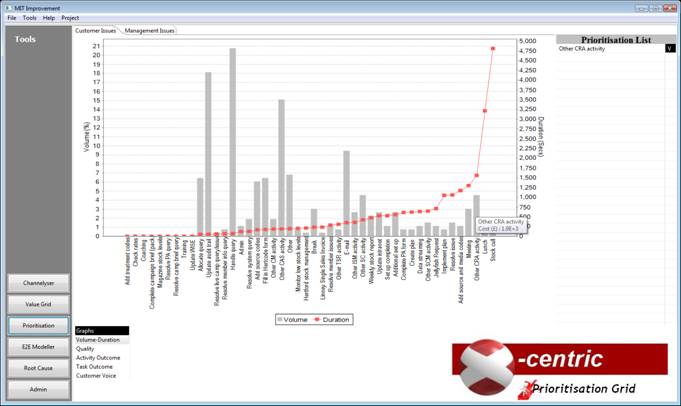Select the Customer Issues tab

pos(97,31)
